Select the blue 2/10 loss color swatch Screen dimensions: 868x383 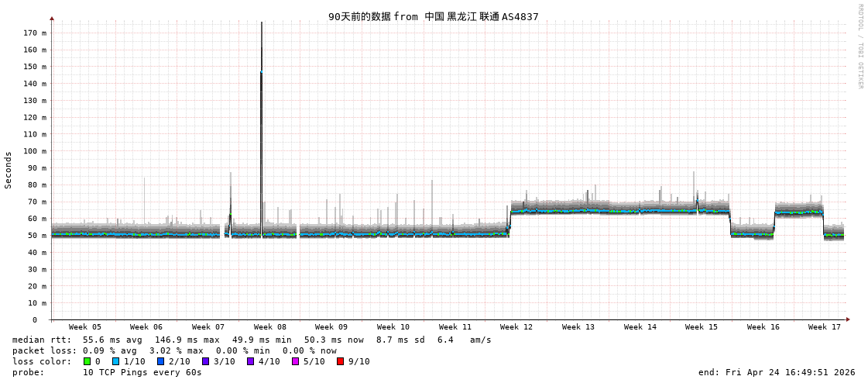coord(160,361)
